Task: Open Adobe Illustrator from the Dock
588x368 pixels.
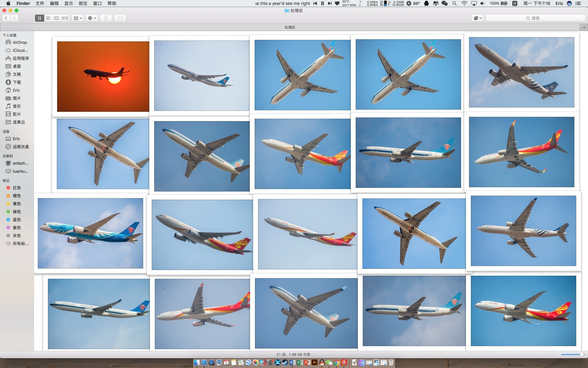Action: pos(314,362)
